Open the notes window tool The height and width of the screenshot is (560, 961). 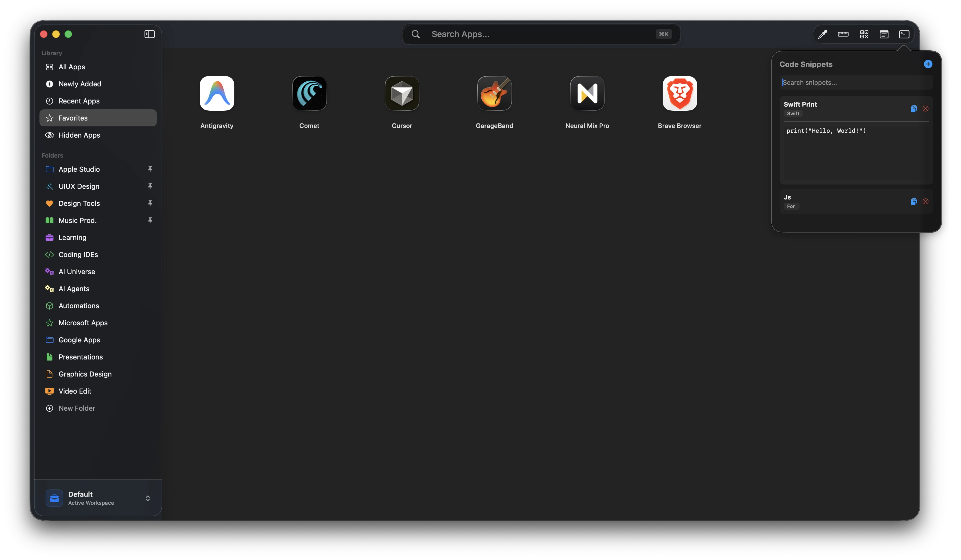pos(884,34)
